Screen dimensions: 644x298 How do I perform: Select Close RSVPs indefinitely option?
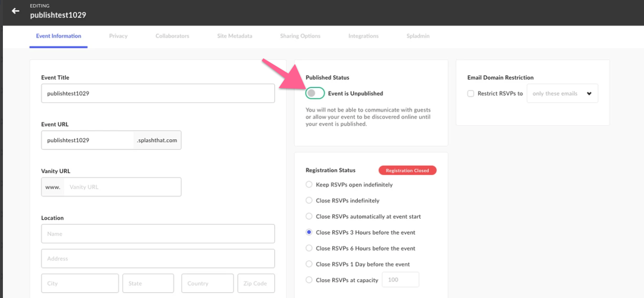pos(309,200)
